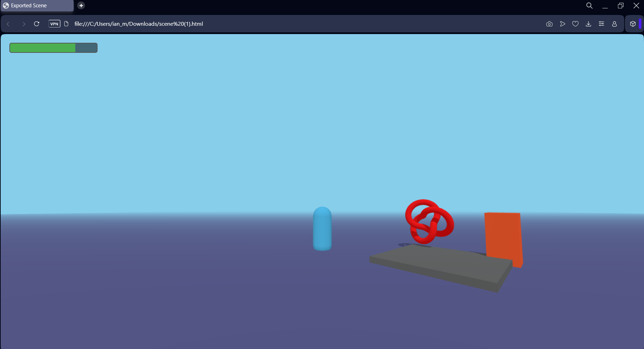Click the orange box in scene
Screen dimensions: 644x349
(x=503, y=239)
